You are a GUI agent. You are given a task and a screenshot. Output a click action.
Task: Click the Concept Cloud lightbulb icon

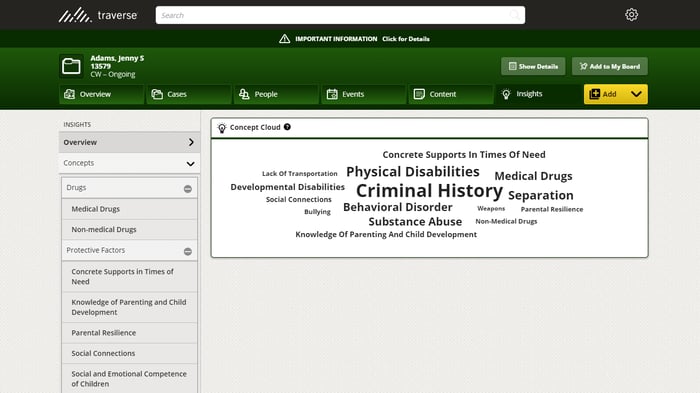[222, 128]
